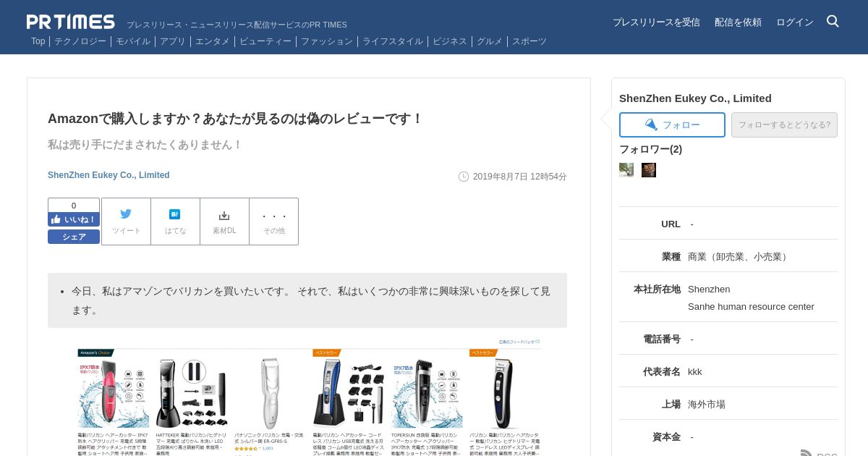
Task: Follow ShenZhen Eukey with フォロー button
Action: [672, 124]
